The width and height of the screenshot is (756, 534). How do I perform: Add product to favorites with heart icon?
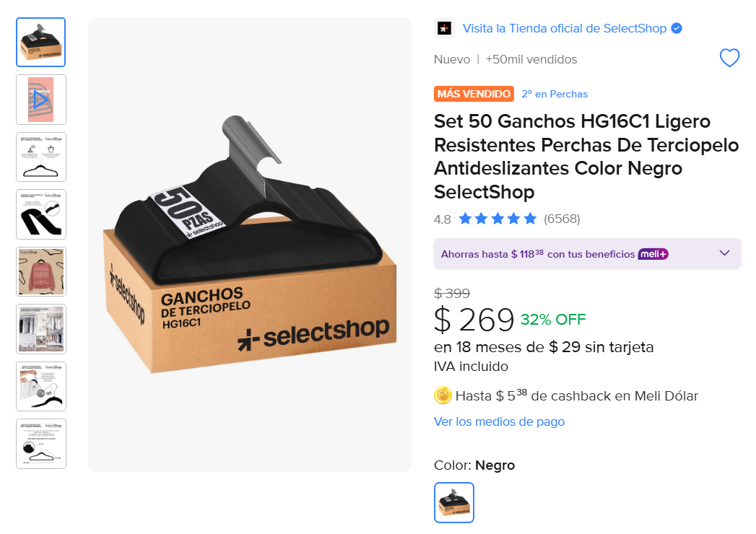[729, 58]
